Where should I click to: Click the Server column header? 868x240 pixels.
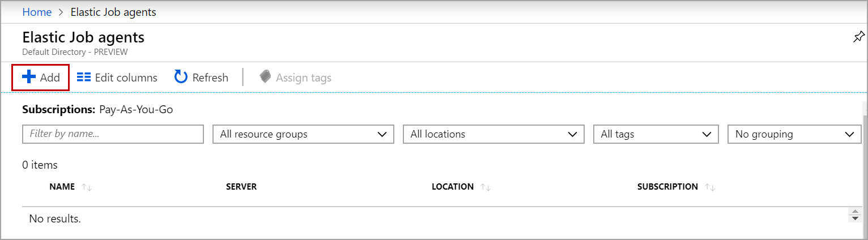tap(241, 187)
